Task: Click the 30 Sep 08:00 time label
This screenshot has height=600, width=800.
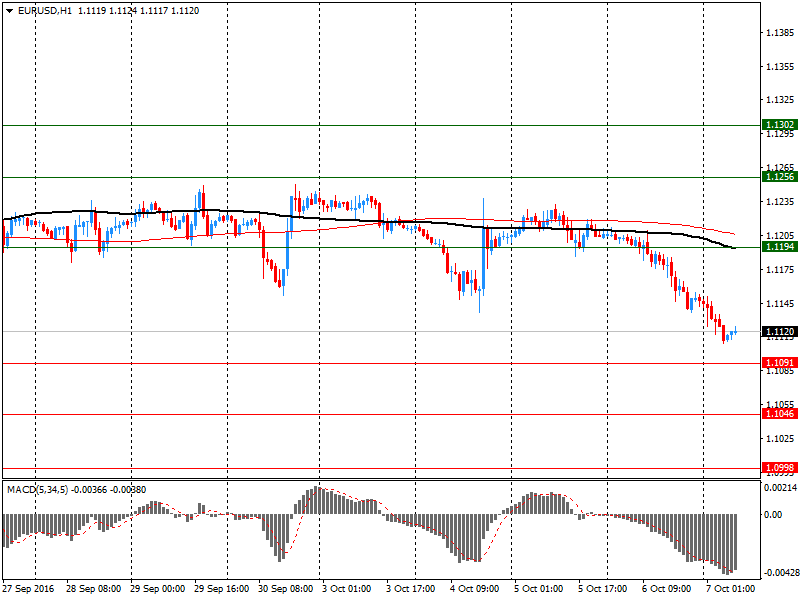Action: 285,589
